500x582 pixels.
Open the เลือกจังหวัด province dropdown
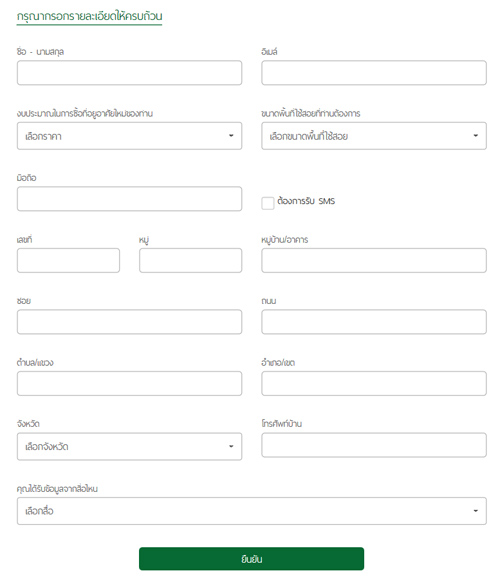click(129, 447)
